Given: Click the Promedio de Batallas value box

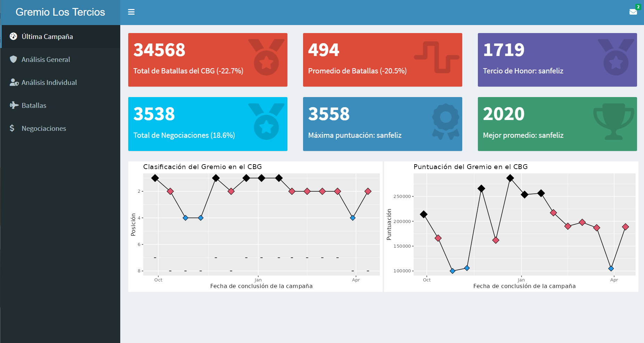Looking at the screenshot, I should coord(382,60).
